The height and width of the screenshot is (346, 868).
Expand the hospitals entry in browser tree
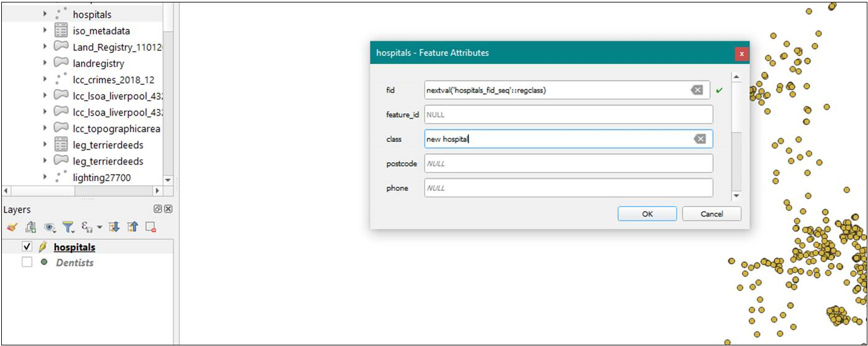(x=45, y=14)
